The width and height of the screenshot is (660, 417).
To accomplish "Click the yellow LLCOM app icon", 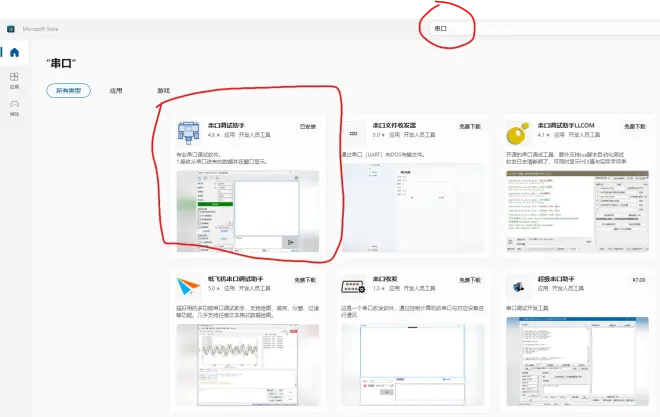I will tap(517, 133).
